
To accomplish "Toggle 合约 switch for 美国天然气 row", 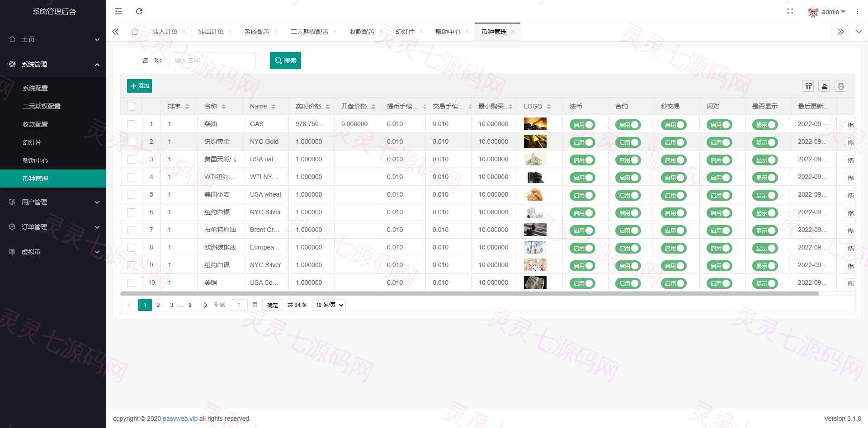I will point(628,160).
